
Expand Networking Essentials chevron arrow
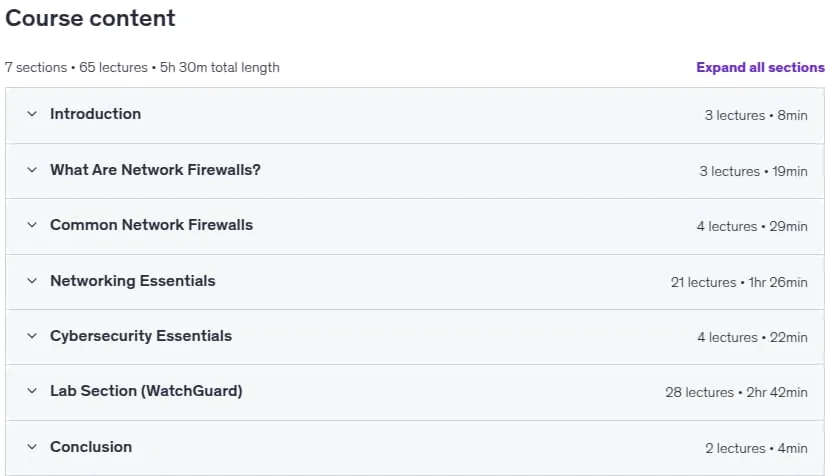tap(32, 280)
